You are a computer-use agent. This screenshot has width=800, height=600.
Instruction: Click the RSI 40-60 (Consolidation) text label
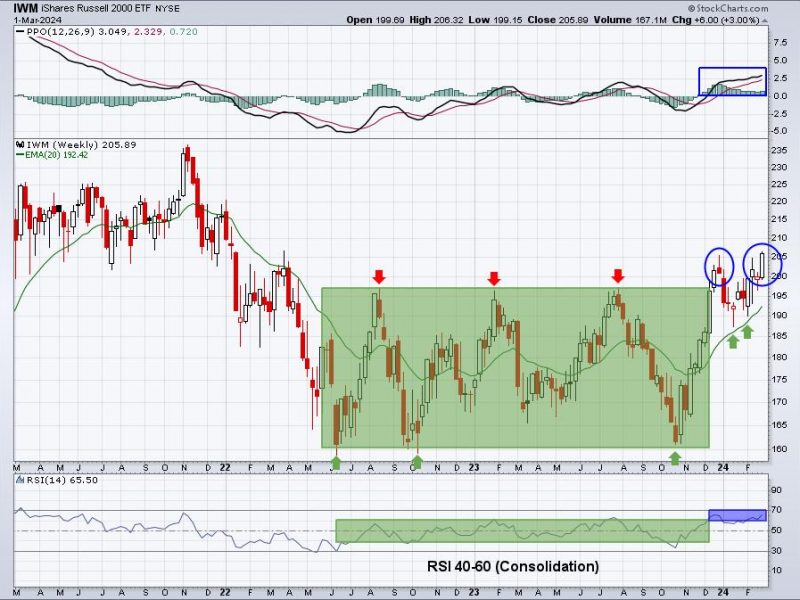tap(513, 566)
